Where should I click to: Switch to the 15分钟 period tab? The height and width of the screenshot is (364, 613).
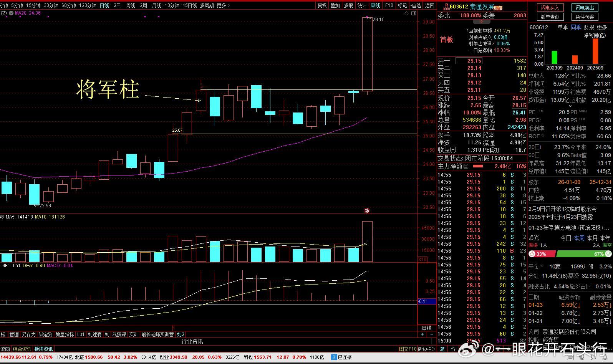(33, 5)
